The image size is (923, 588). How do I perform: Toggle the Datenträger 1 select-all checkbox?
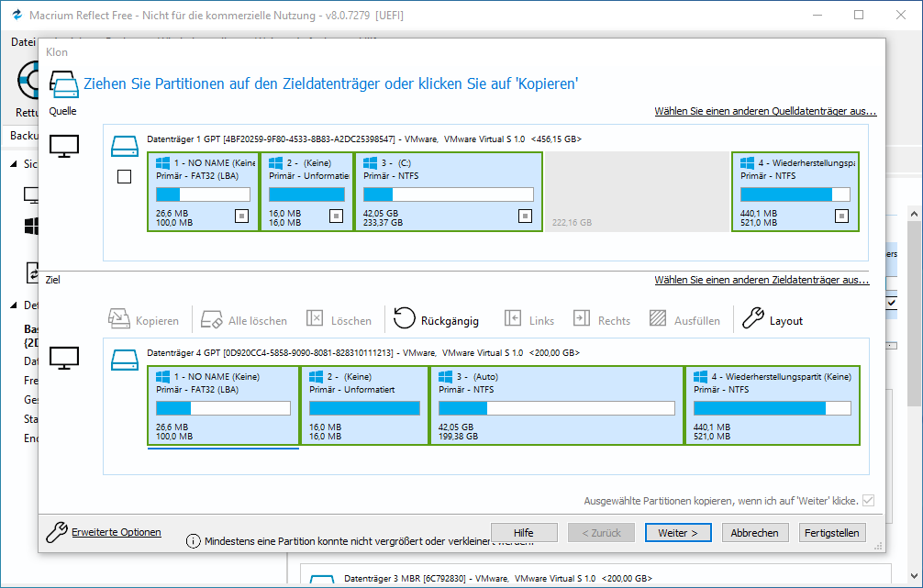(125, 177)
